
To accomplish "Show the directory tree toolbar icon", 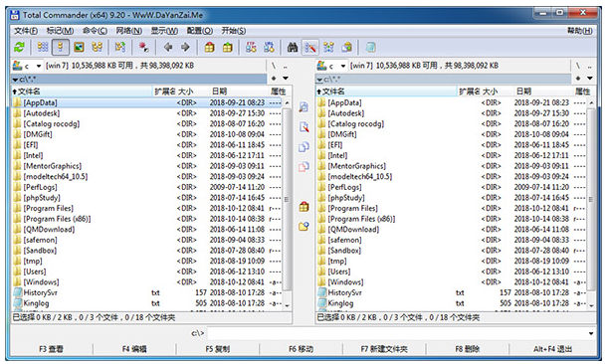I will pos(98,48).
